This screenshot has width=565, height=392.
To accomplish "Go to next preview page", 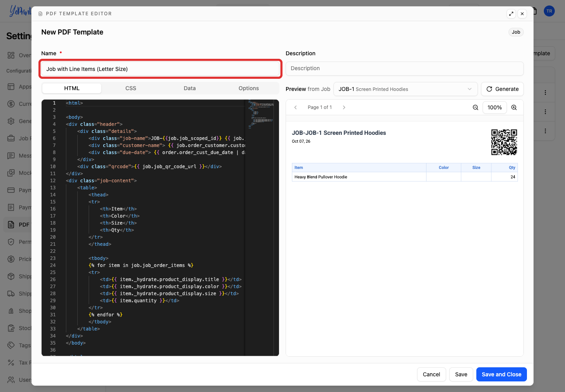I will 344,107.
